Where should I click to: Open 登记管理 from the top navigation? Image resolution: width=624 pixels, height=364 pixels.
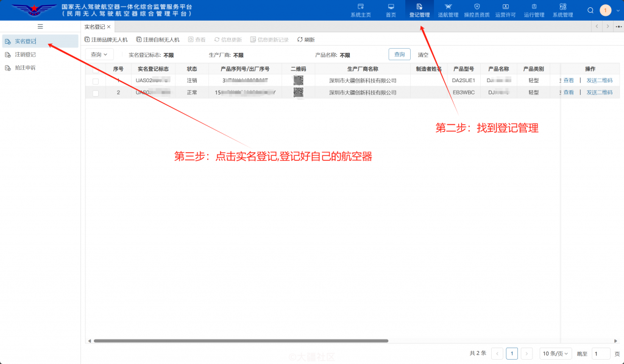(x=419, y=12)
